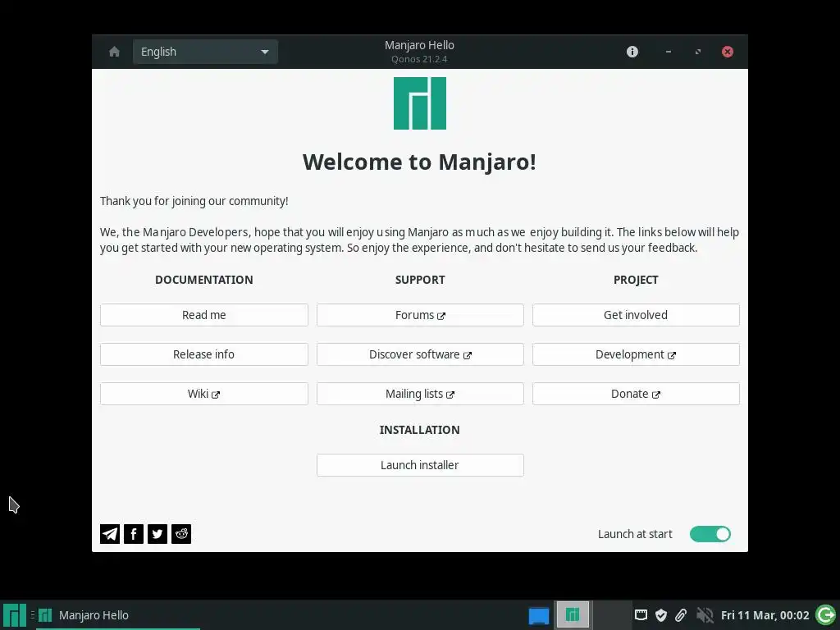This screenshot has height=630, width=840.
Task: Minimize the Manjaro Hello window
Action: 668,52
